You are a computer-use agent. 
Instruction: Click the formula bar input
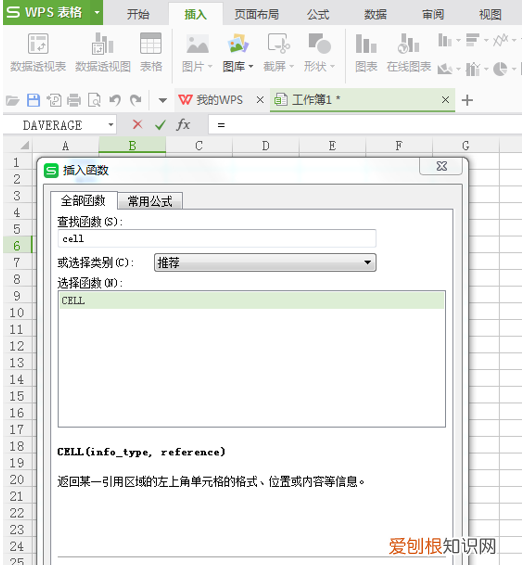[364, 125]
